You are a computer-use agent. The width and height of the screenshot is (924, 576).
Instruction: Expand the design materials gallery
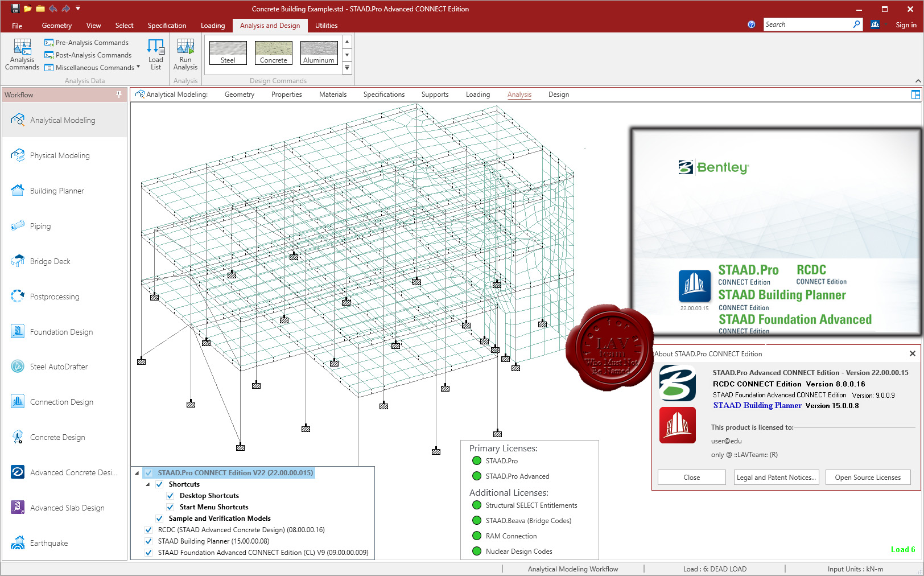tap(347, 68)
